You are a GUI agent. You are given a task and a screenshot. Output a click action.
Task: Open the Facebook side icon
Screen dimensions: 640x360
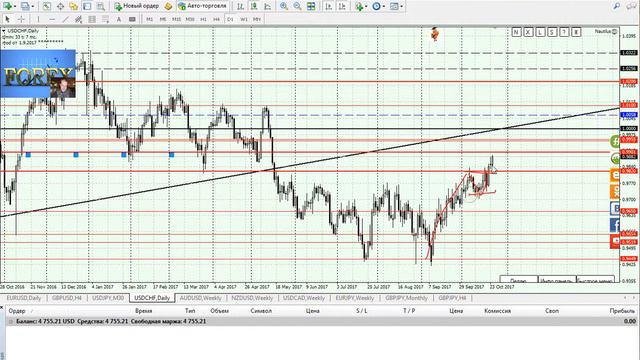pyautogui.click(x=615, y=225)
